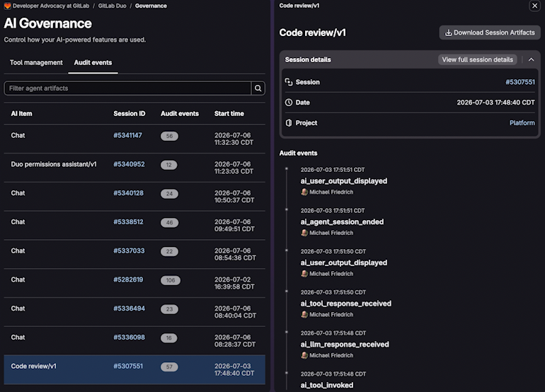
Task: Select Duo permissions assistant/v1 row
Action: point(134,168)
